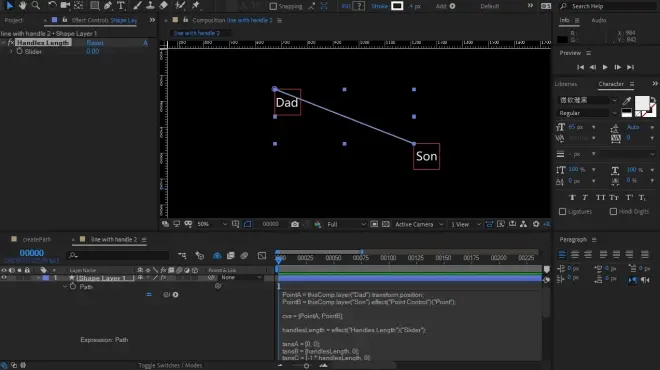Select the Rotation tool

click(x=52, y=5)
